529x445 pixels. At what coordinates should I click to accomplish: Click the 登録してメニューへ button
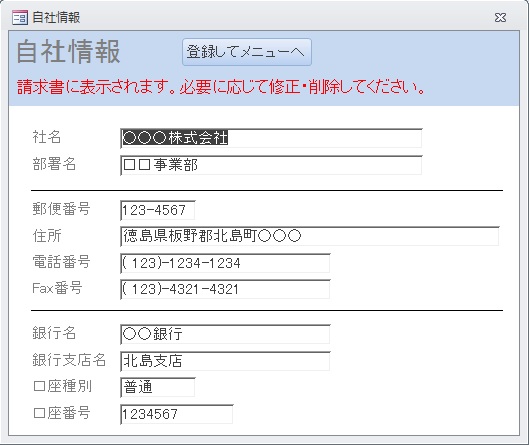pyautogui.click(x=247, y=52)
